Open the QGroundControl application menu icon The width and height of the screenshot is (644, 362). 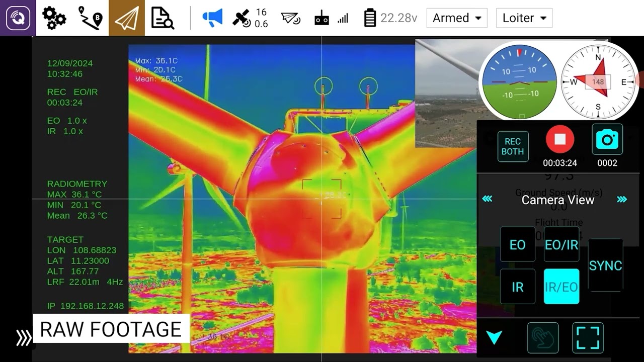tap(18, 18)
